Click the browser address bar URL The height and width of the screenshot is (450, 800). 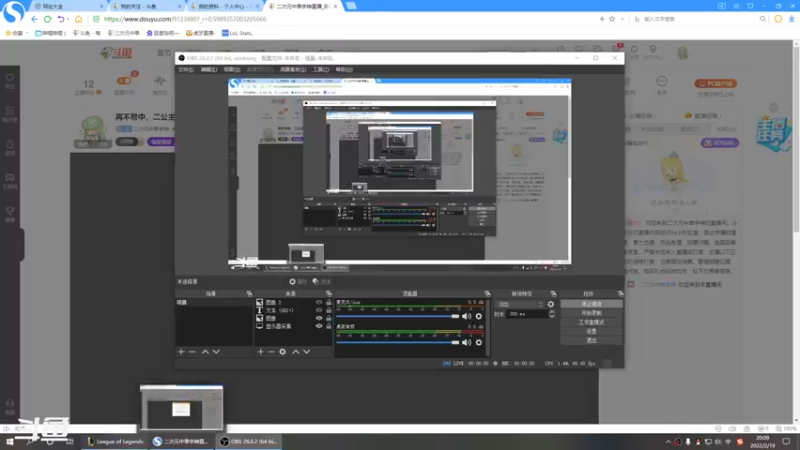[185, 19]
